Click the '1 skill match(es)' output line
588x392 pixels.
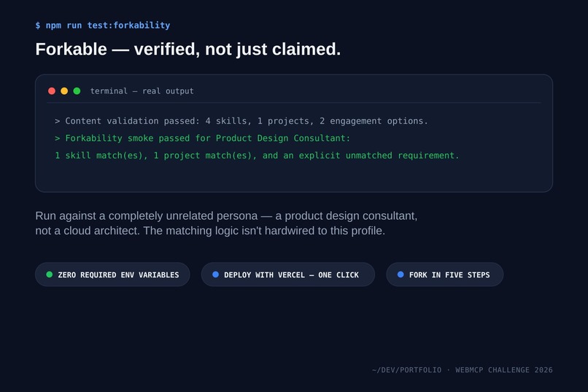tap(257, 155)
